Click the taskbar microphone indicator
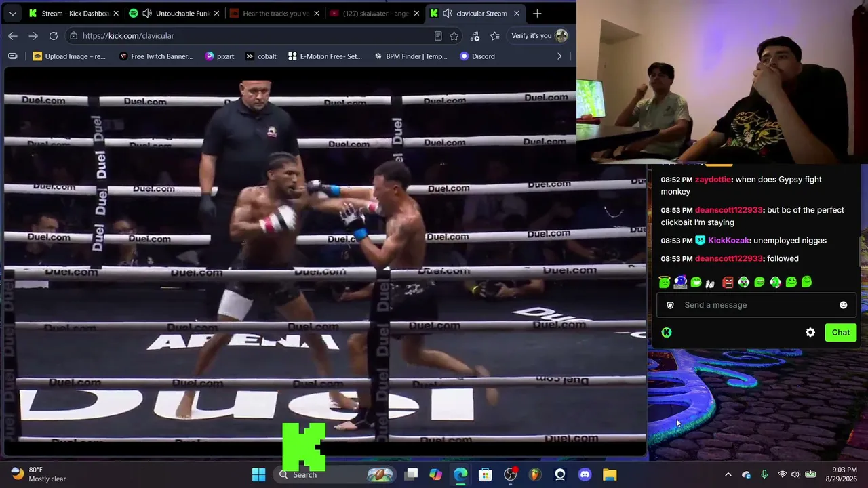868x488 pixels. (x=764, y=474)
